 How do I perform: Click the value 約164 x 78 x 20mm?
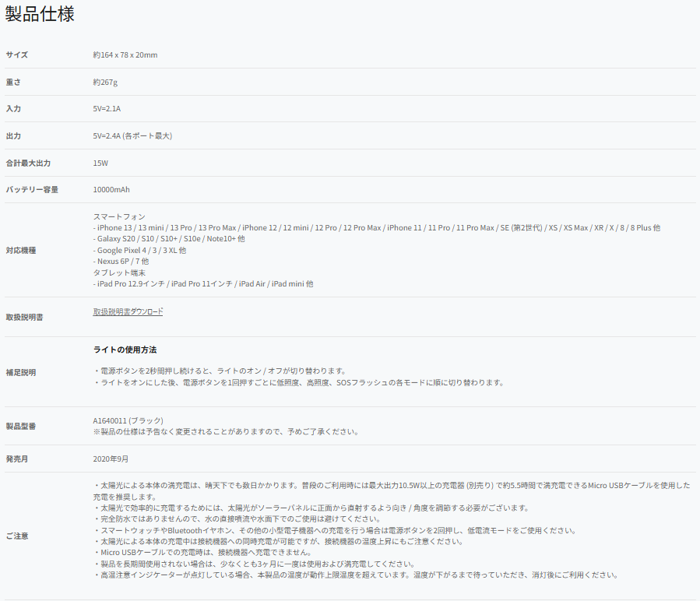125,55
